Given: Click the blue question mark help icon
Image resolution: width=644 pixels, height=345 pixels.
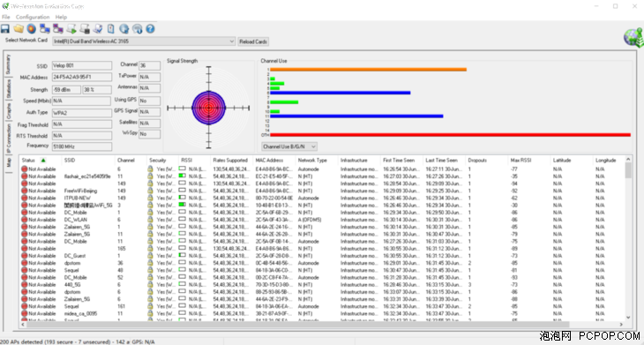Looking at the screenshot, I should tap(150, 29).
